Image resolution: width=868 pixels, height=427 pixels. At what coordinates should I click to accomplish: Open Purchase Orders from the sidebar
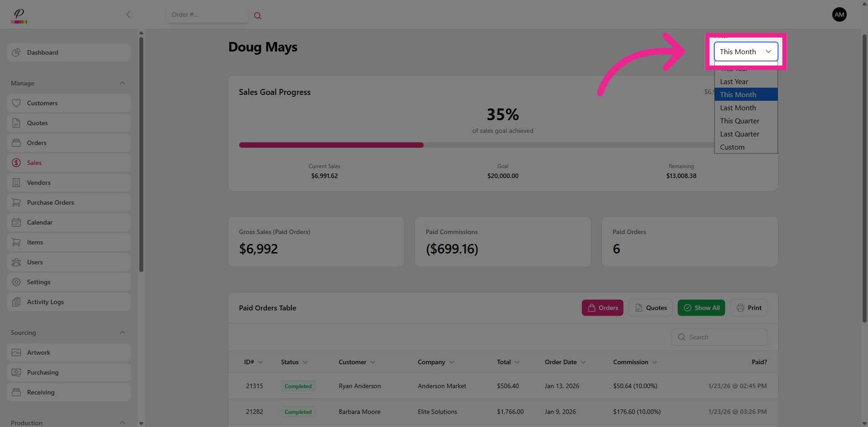pyautogui.click(x=69, y=202)
